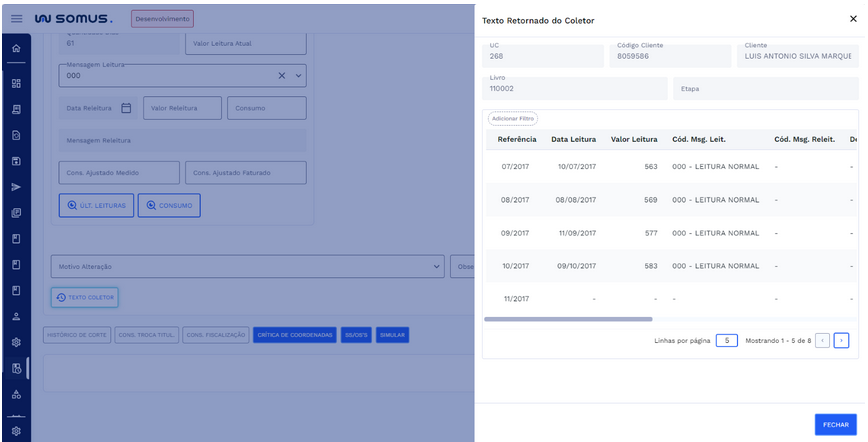Change the Linhas por página value
The width and height of the screenshot is (868, 442).
tap(727, 340)
